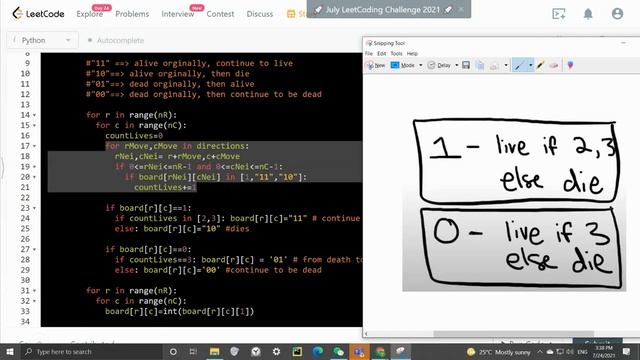The image size is (640, 360).
Task: Switch to Snipping Tool on the taskbar
Action: (401, 351)
